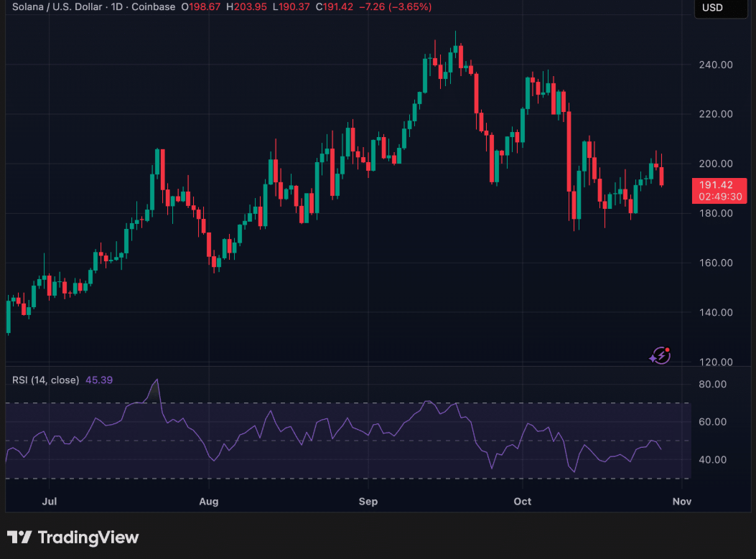This screenshot has width=756, height=559.
Task: Click the Jul marker on the time axis
Action: 50,501
